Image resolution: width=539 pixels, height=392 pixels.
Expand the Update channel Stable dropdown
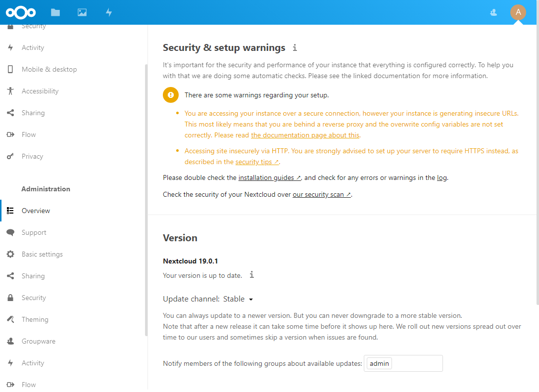click(x=238, y=299)
